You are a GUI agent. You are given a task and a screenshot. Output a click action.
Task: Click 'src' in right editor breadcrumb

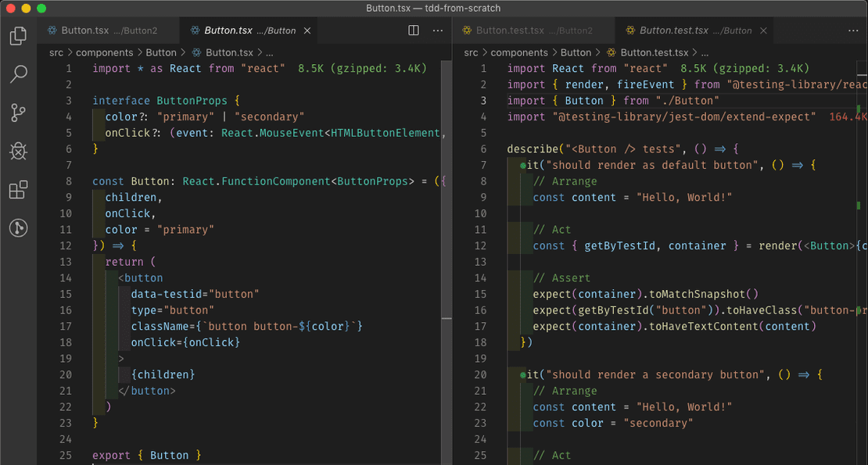coord(471,53)
